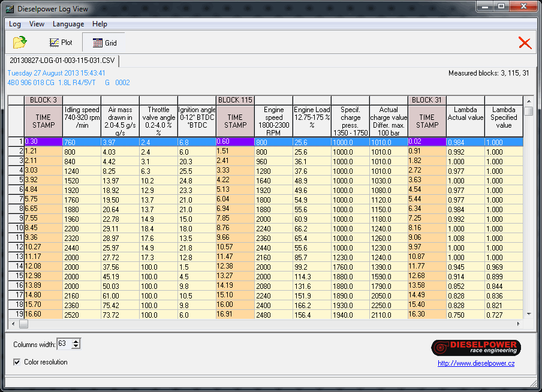Click the vertical scrollbar up arrow
The width and height of the screenshot is (542, 392).
(529, 101)
